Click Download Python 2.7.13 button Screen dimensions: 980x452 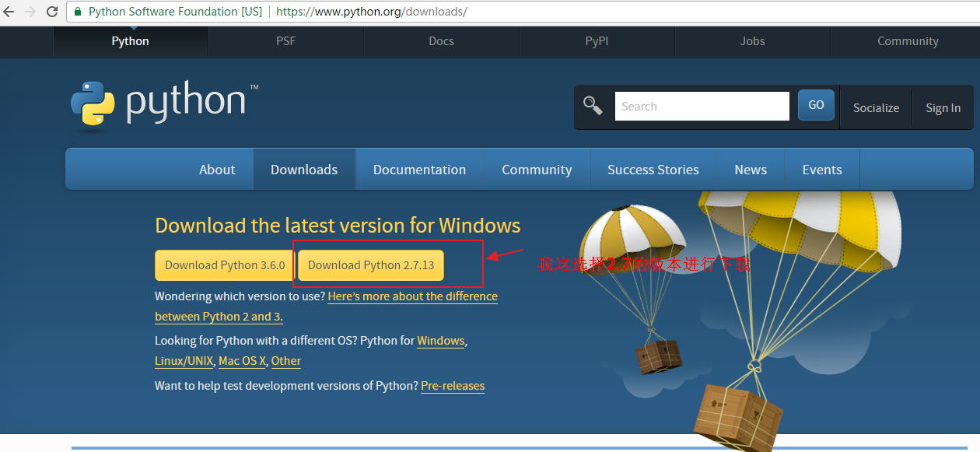point(371,265)
